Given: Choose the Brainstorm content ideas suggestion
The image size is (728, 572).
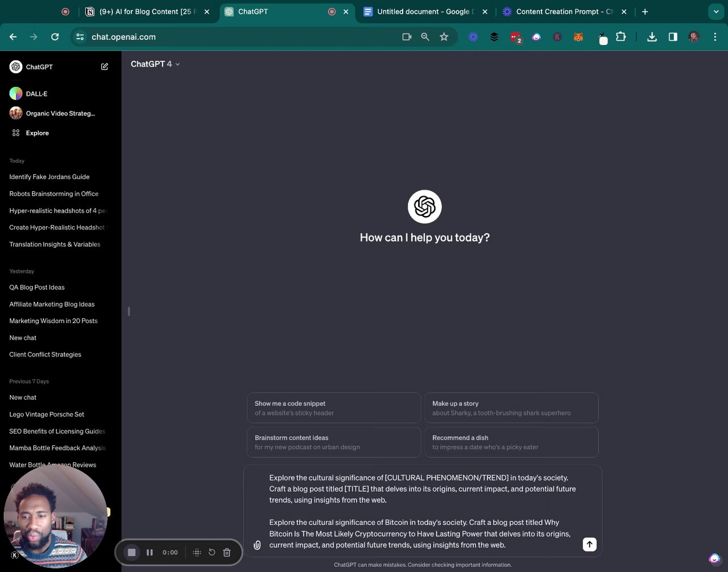Looking at the screenshot, I should coord(334,442).
